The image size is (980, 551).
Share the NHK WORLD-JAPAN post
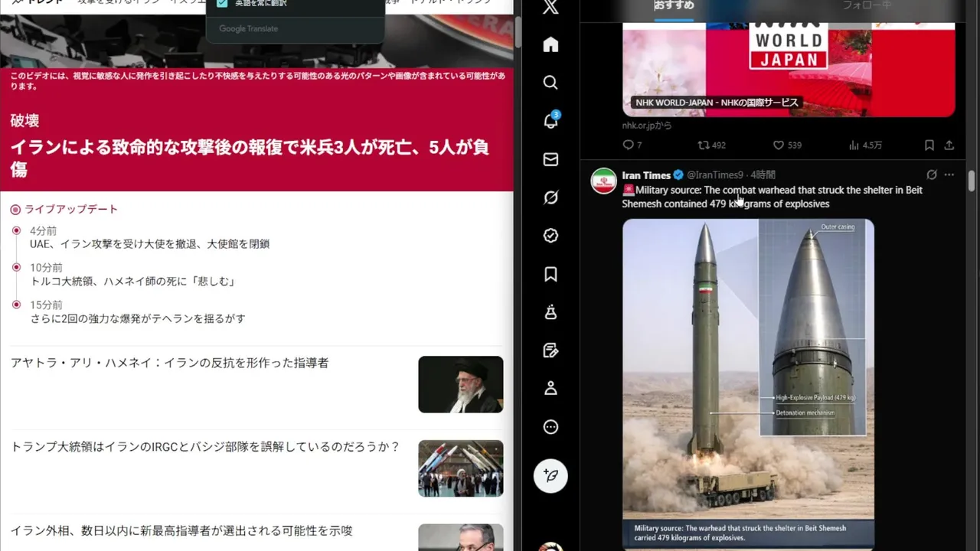[949, 145]
